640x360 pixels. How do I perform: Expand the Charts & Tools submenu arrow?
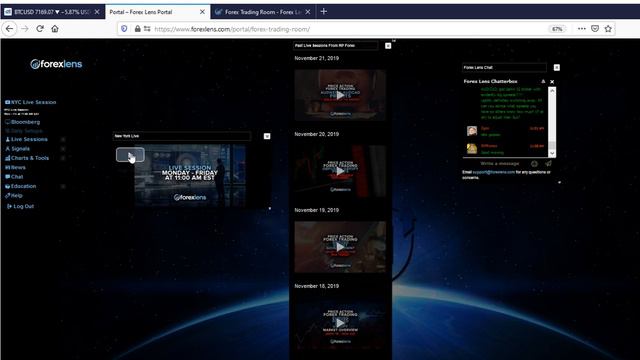point(63,158)
